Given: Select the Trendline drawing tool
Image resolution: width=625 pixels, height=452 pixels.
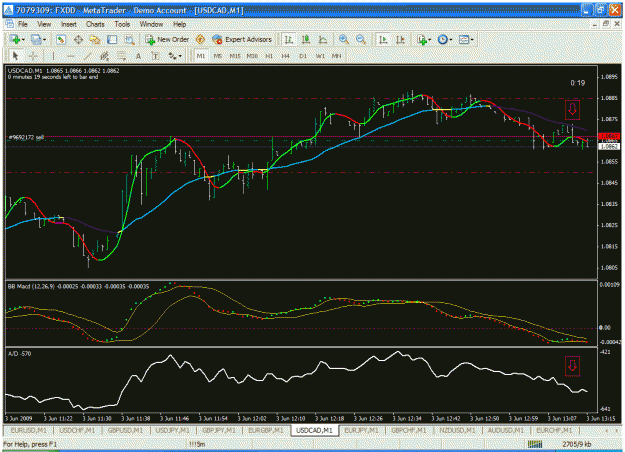Looking at the screenshot, I should pos(88,56).
